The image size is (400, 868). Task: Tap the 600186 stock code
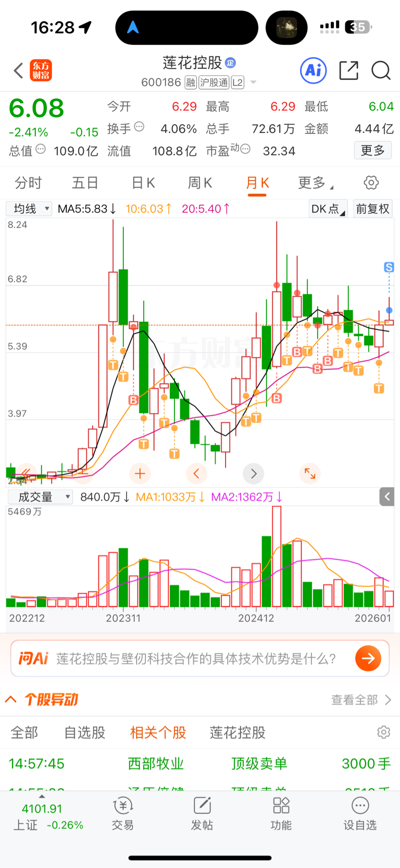point(161,82)
